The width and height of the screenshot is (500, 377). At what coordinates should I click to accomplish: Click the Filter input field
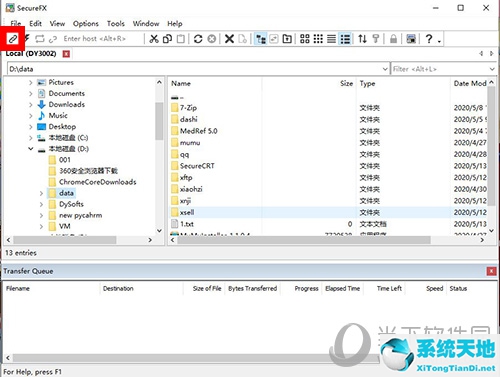tap(439, 69)
